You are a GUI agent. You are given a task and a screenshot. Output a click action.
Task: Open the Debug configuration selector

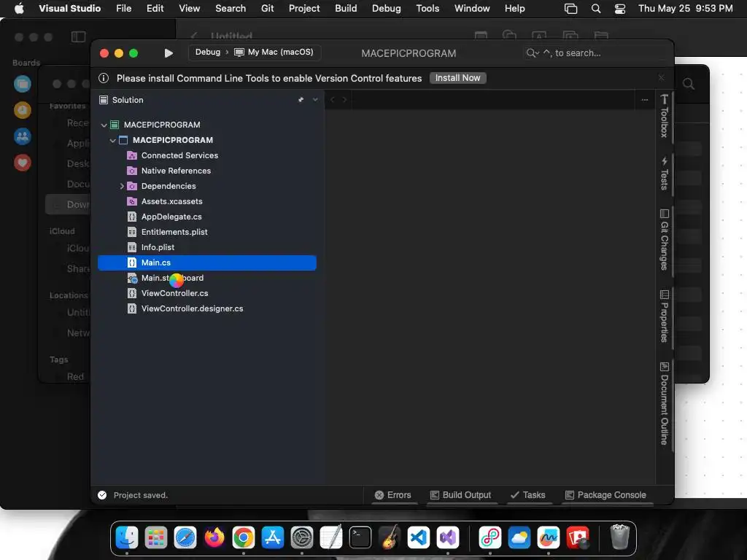(x=208, y=52)
